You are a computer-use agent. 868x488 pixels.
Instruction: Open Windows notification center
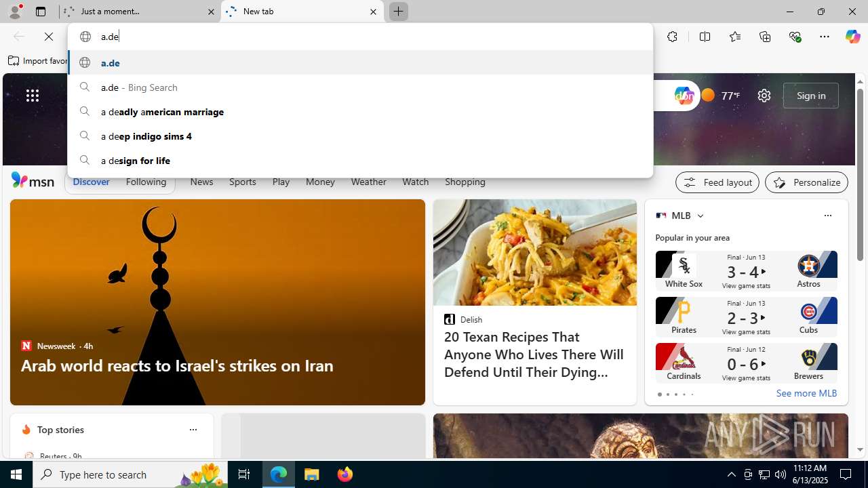846,474
